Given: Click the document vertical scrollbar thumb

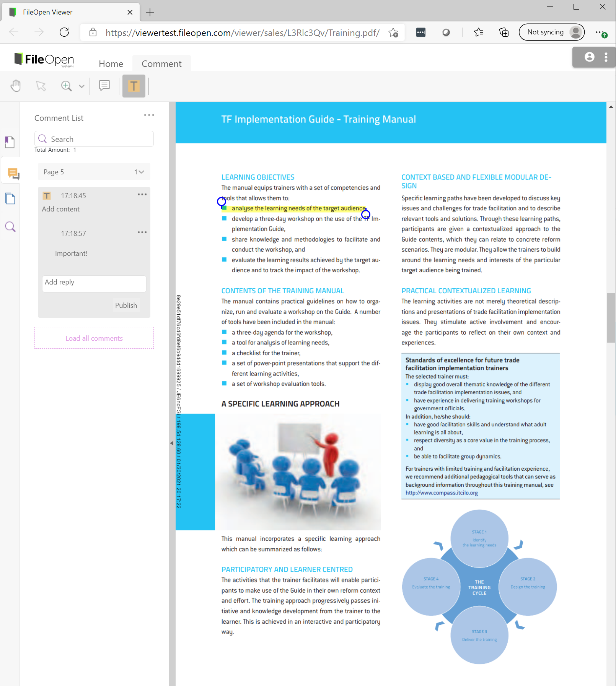Looking at the screenshot, I should pyautogui.click(x=611, y=317).
